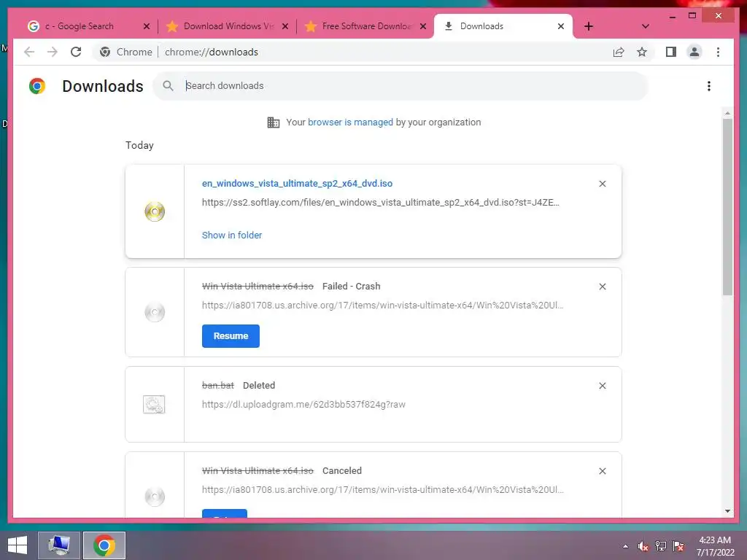Screen dimensions: 747x560
Task: Bookmark this tab with the star icon
Action: [642, 52]
